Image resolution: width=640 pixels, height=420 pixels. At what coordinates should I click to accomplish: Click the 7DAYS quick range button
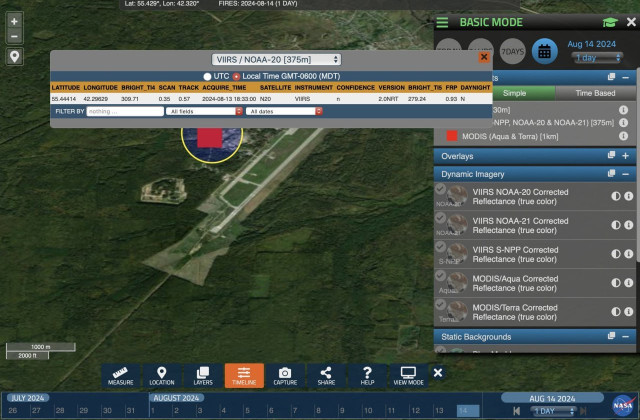510,50
